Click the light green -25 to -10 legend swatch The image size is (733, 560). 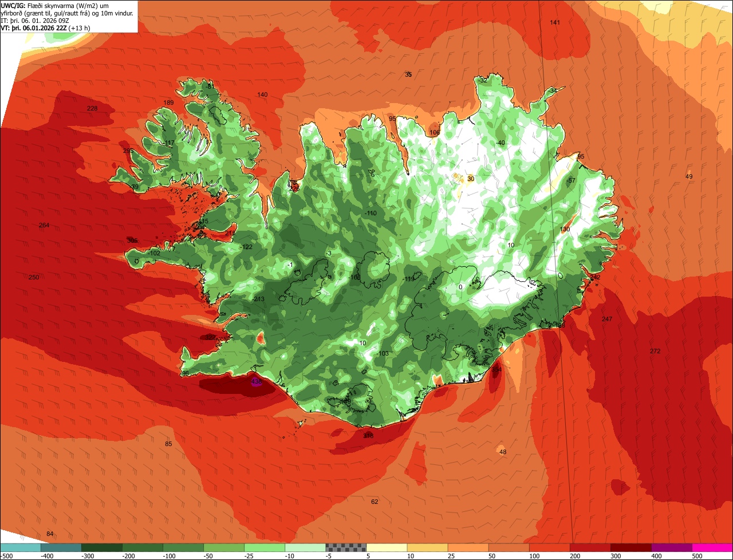(x=265, y=547)
